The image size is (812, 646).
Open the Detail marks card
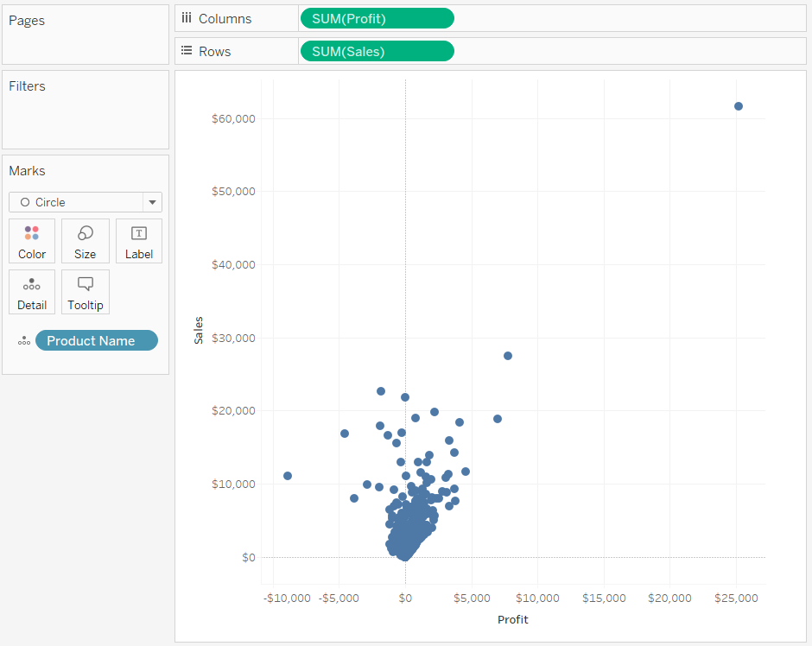(x=32, y=292)
